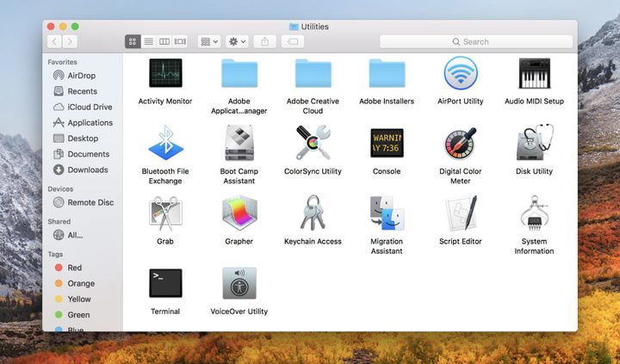The height and width of the screenshot is (364, 620).
Task: Select the Terminal app icon
Action: point(165,283)
